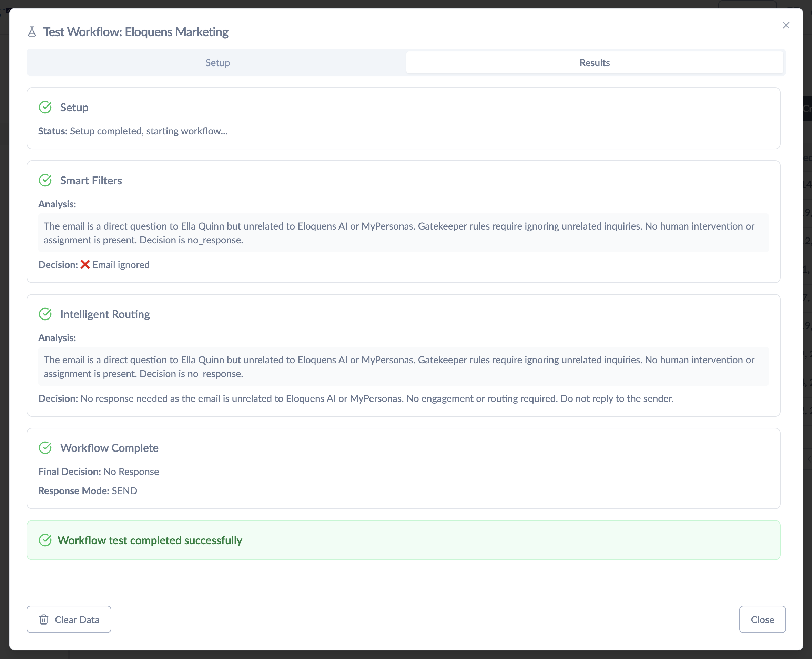Click the 'Response Mode: SEND' line
This screenshot has height=659, width=812.
click(x=88, y=490)
